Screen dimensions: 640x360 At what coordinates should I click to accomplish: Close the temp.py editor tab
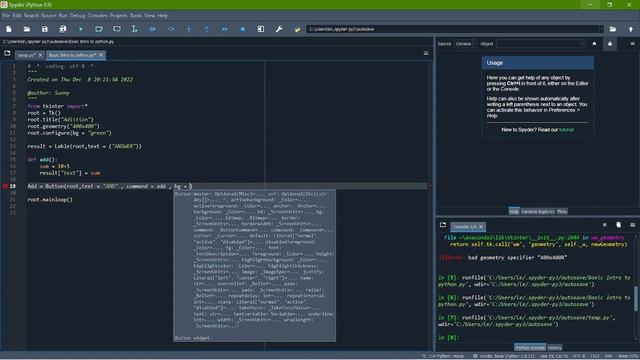pyautogui.click(x=40, y=55)
